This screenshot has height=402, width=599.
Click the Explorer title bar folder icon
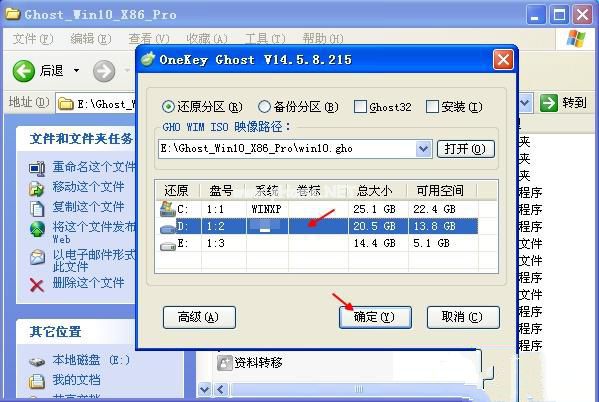(13, 15)
